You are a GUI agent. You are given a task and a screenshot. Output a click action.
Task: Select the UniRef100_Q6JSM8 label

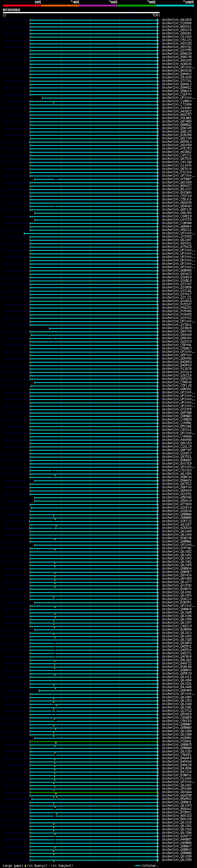[x=177, y=860]
